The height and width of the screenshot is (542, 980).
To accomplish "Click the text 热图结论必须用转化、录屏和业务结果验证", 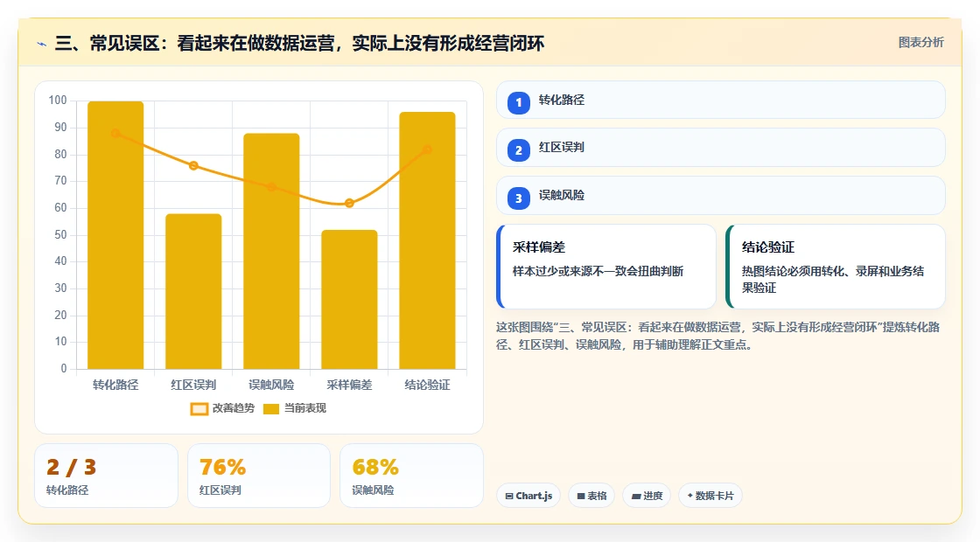I will (833, 280).
